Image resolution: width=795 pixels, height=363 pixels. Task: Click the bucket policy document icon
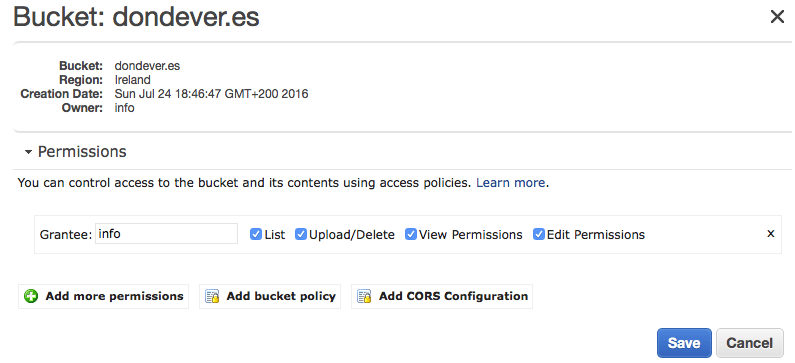click(x=212, y=297)
